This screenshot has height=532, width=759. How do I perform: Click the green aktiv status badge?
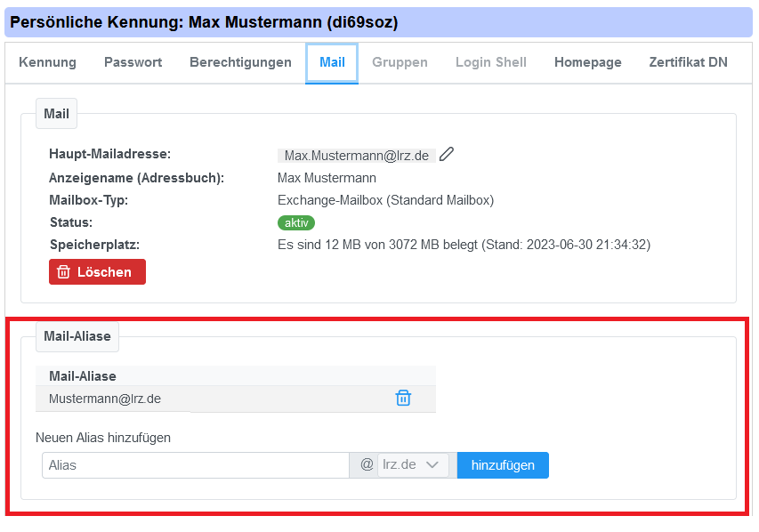[296, 222]
